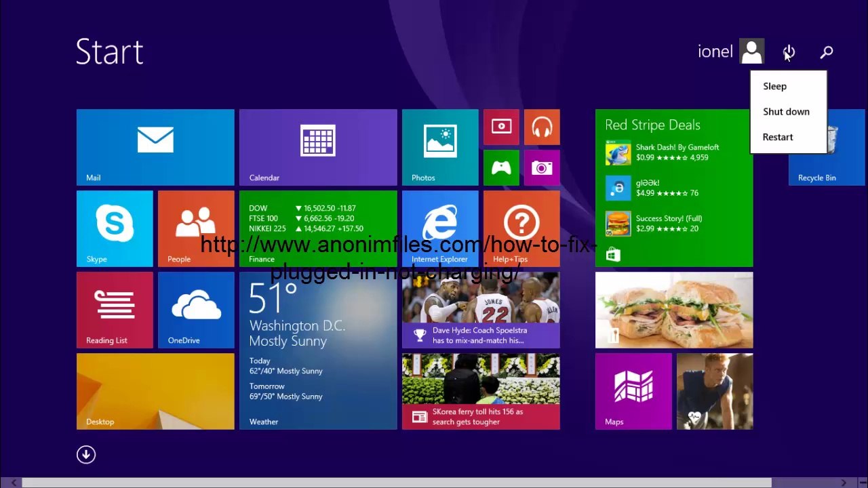The width and height of the screenshot is (868, 488).
Task: Click the ionel user name
Action: [715, 52]
